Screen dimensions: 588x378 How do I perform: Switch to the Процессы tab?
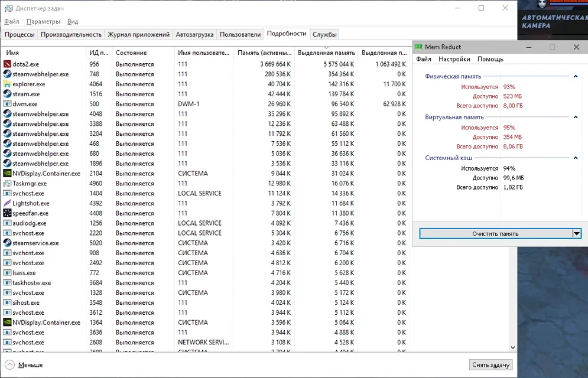click(x=20, y=34)
